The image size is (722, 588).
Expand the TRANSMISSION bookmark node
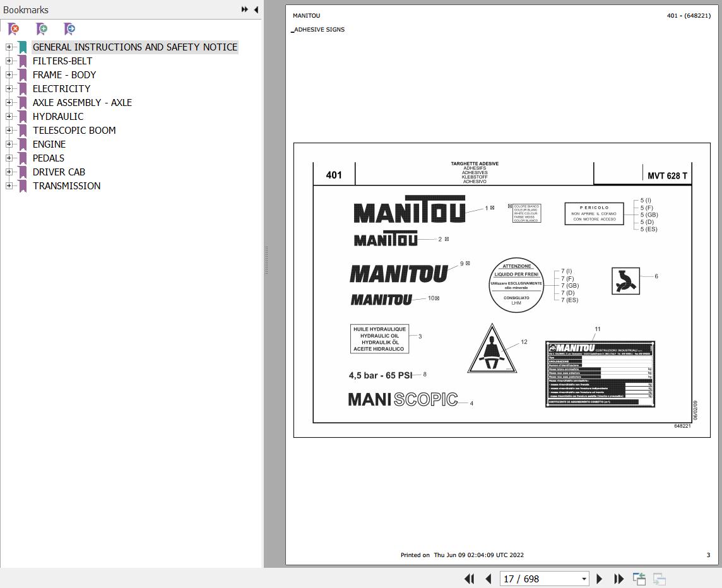[9, 185]
